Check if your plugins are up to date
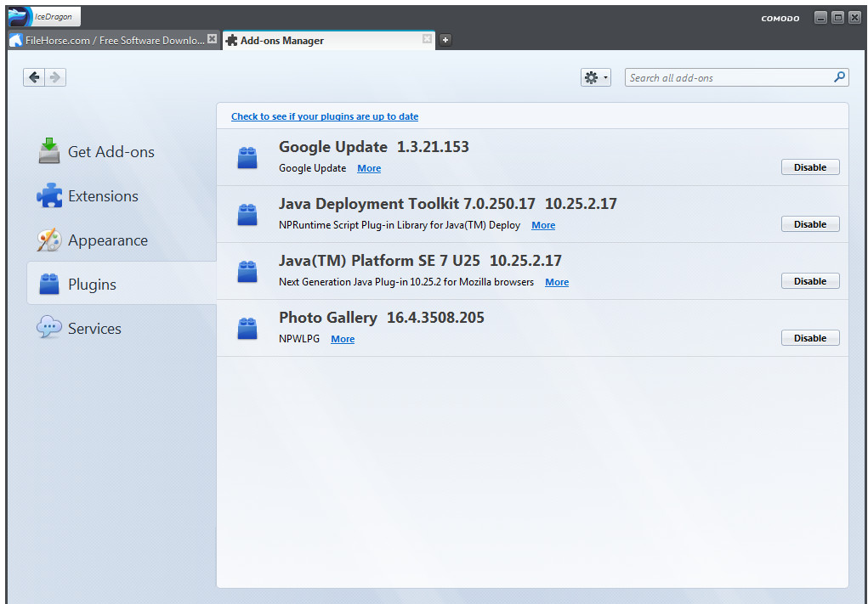The image size is (868, 604). pos(325,116)
